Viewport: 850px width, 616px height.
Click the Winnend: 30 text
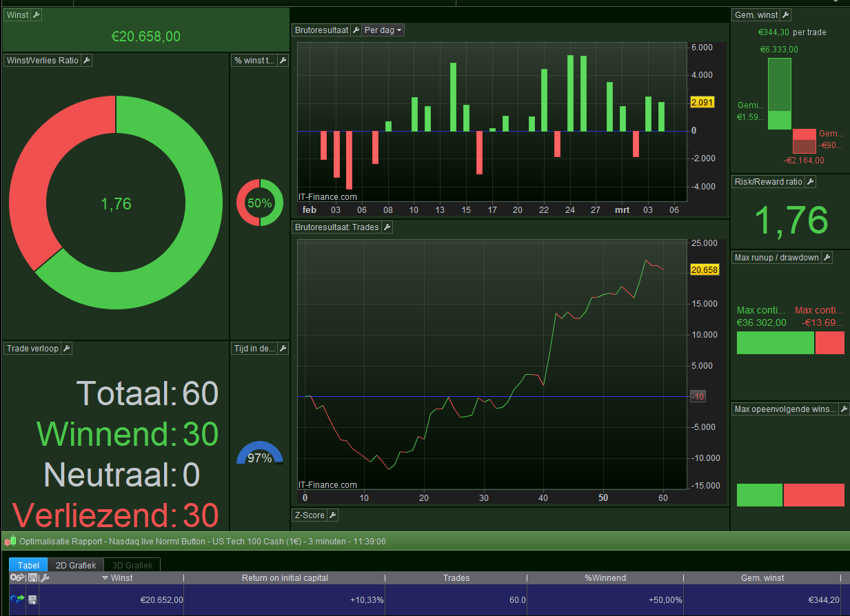pos(128,434)
